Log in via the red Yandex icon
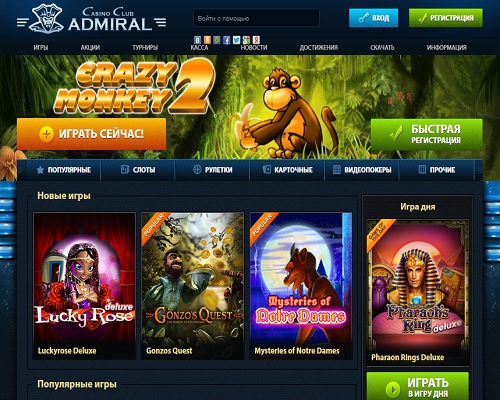 coord(256,40)
